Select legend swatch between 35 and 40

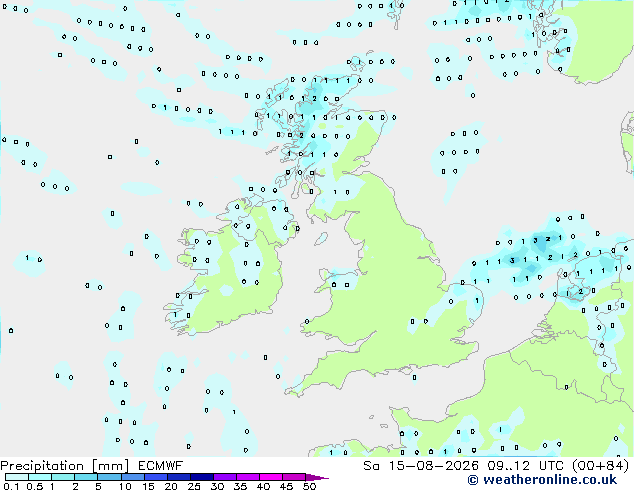pyautogui.click(x=248, y=477)
